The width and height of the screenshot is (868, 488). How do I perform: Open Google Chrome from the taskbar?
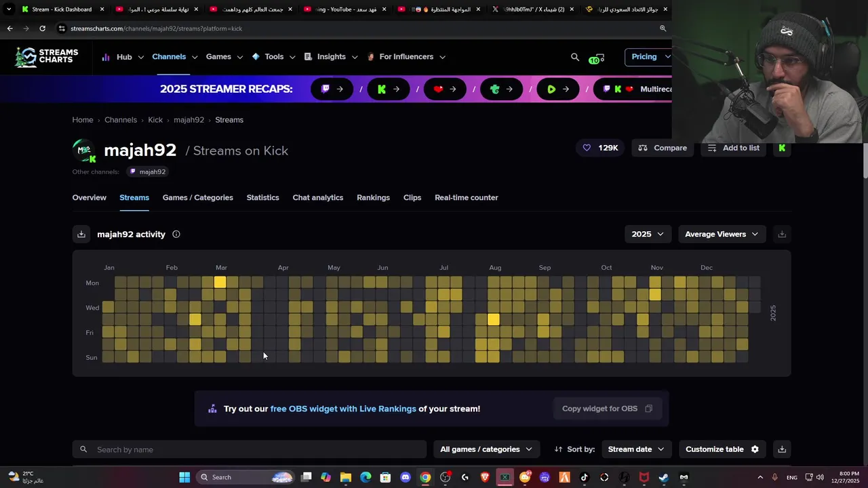tap(425, 477)
